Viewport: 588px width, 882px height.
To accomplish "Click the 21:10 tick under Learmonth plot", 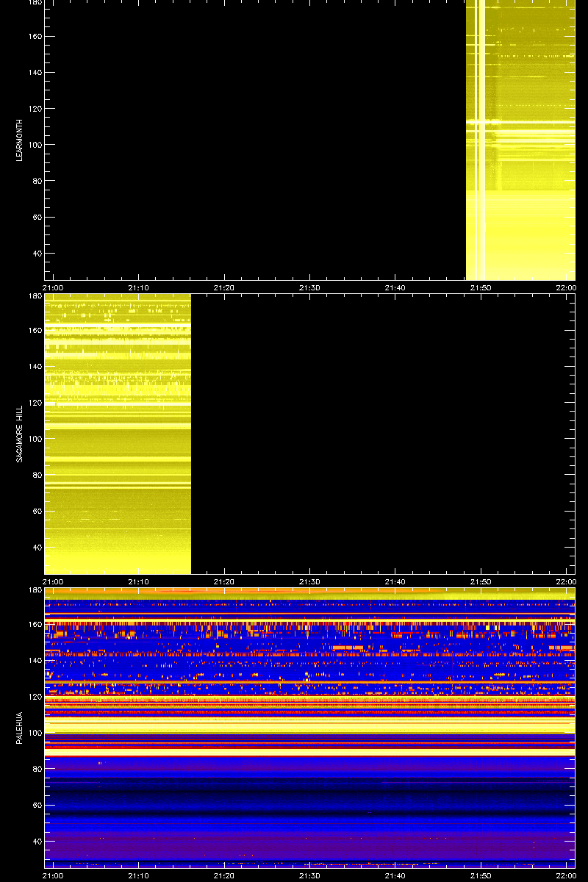I will pos(138,287).
